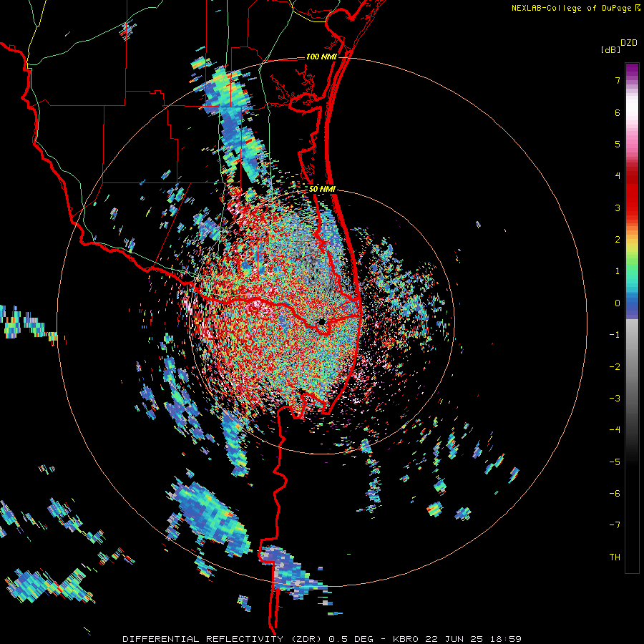
Task: Click the 3 value on color scale
Action: (618, 208)
